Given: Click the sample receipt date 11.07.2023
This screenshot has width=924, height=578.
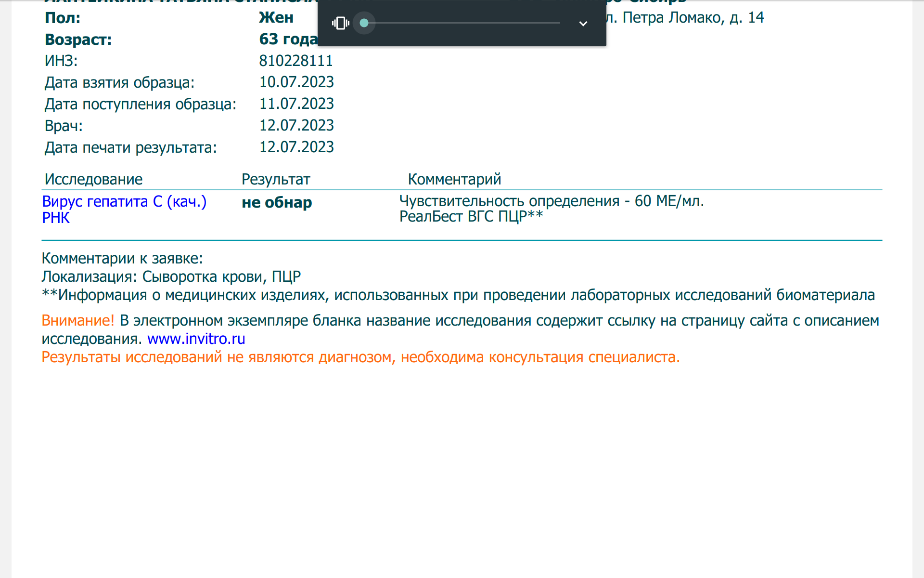Looking at the screenshot, I should click(296, 104).
